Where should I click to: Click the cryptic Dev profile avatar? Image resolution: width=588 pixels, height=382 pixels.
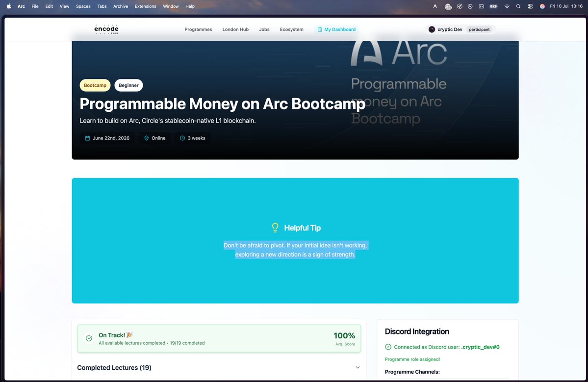pyautogui.click(x=432, y=29)
